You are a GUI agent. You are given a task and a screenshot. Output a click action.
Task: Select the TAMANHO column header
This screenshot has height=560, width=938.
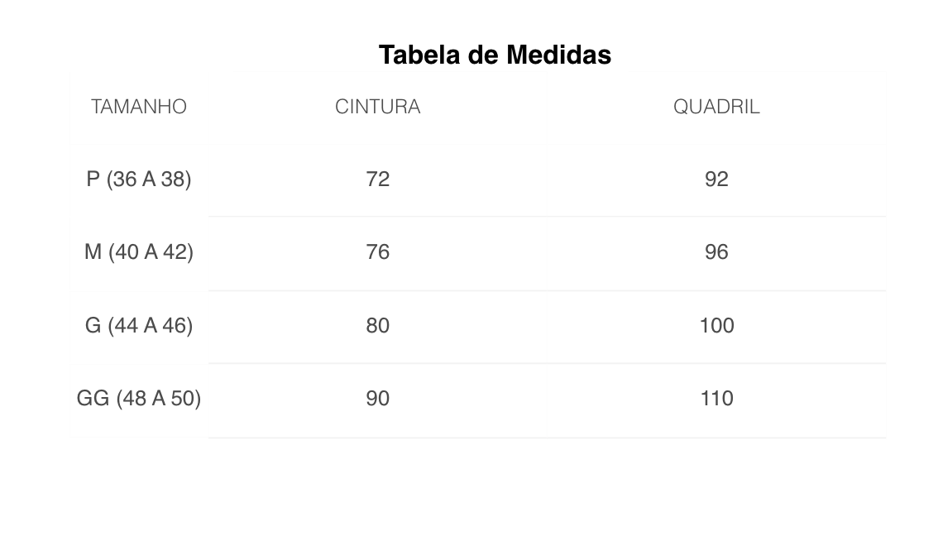pyautogui.click(x=139, y=107)
